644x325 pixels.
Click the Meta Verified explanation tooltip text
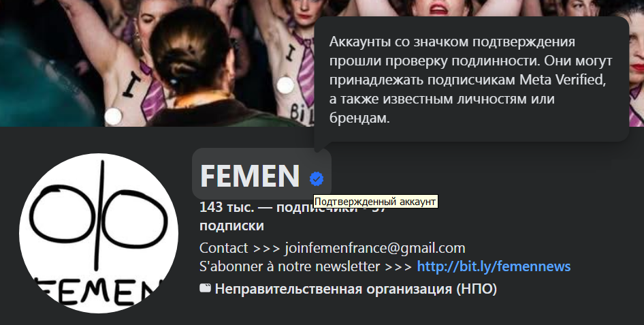(x=470, y=80)
